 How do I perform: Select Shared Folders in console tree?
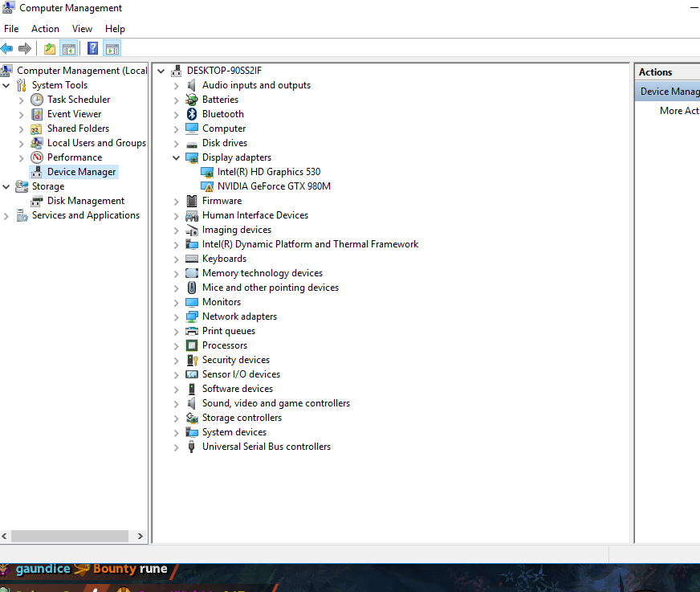[78, 129]
